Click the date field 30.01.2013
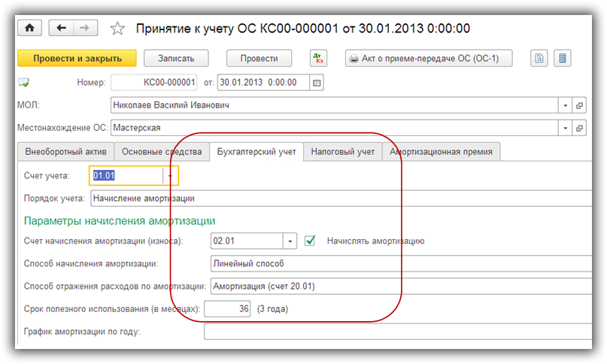607x364 pixels. point(263,83)
